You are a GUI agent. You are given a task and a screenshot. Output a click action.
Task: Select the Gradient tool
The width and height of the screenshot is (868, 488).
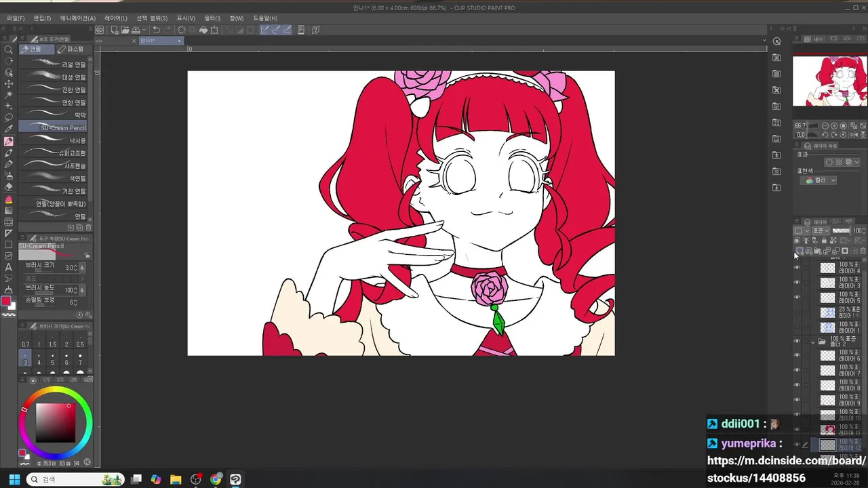point(9,210)
